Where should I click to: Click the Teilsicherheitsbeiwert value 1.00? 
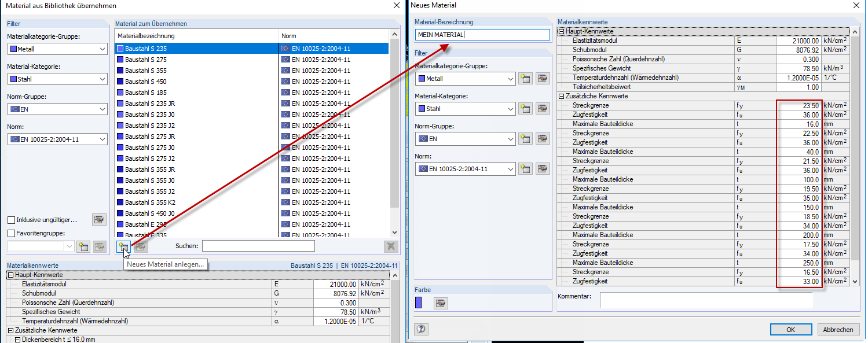point(799,87)
